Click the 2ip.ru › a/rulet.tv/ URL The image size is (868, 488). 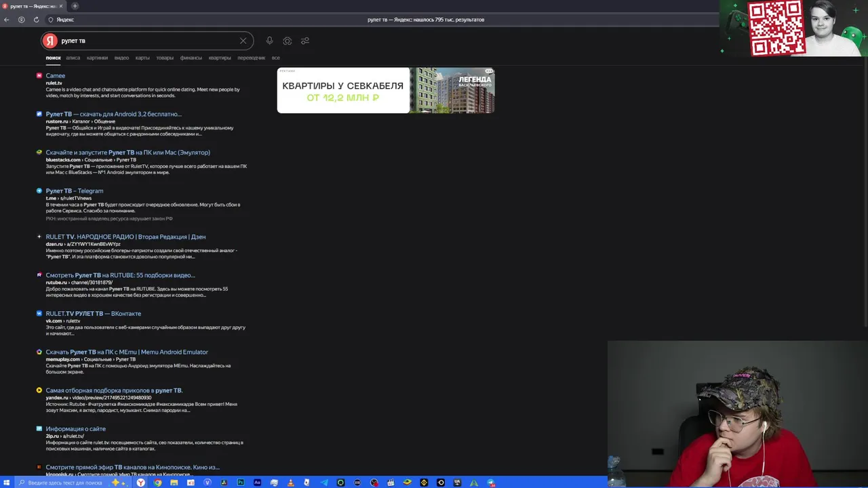pyautogui.click(x=65, y=436)
